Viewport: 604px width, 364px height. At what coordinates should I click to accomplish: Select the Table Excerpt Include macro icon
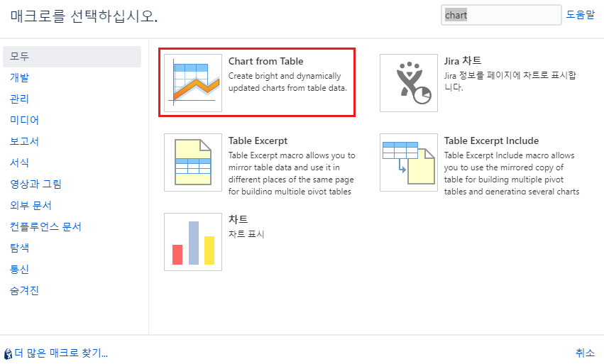(409, 162)
